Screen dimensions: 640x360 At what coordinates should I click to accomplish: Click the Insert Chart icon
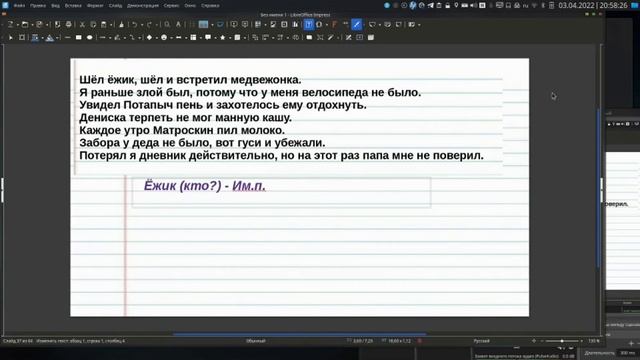pyautogui.click(x=296, y=24)
